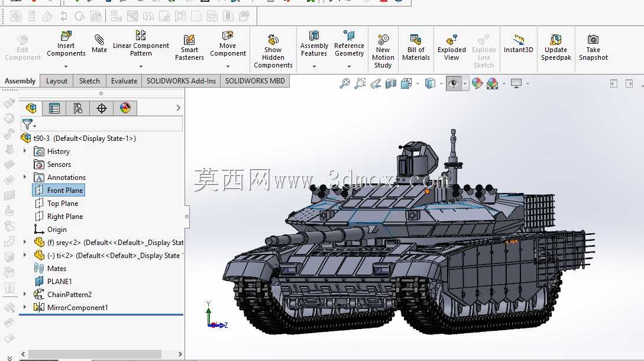Open View Orientation icon
Viewport: 644px width, 361px height.
(406, 84)
